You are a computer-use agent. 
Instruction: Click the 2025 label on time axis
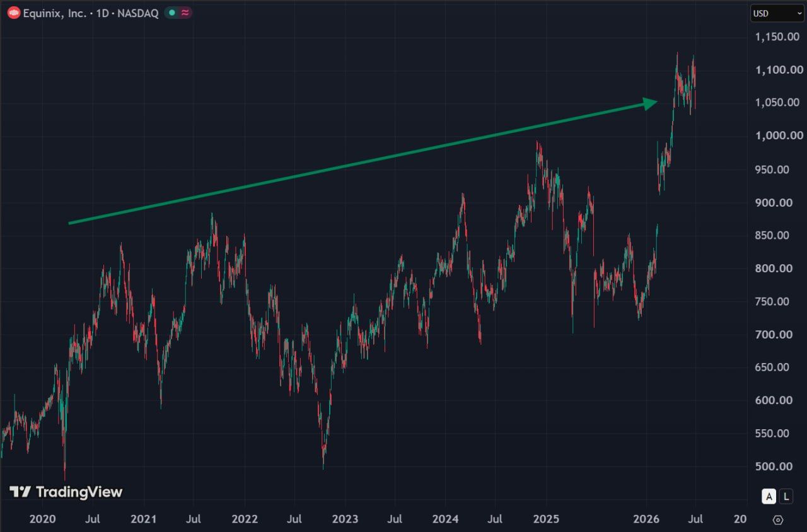(546, 519)
